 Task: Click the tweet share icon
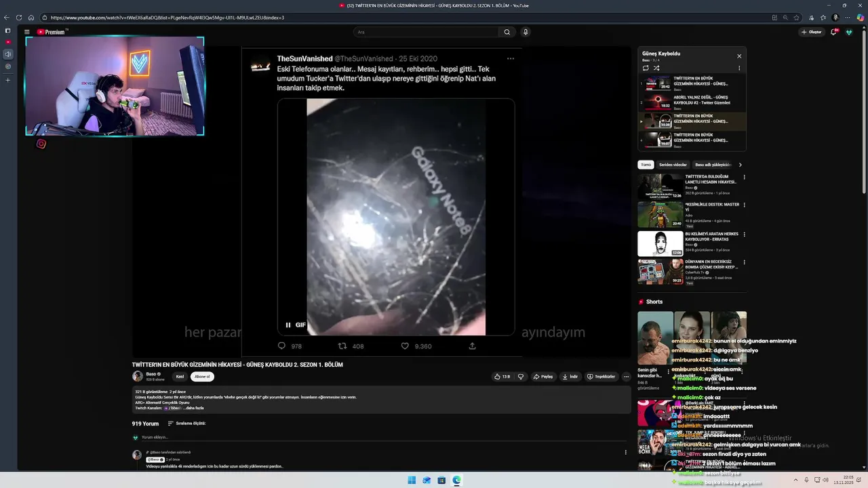472,346
